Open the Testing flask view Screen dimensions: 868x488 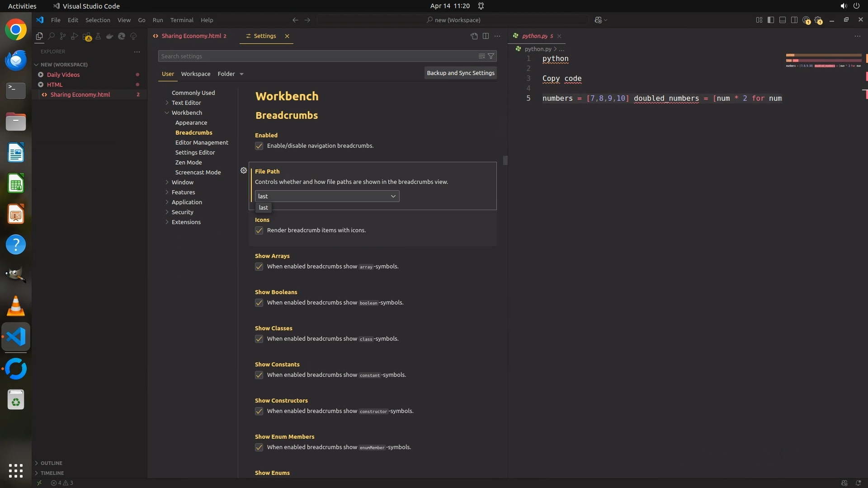98,36
